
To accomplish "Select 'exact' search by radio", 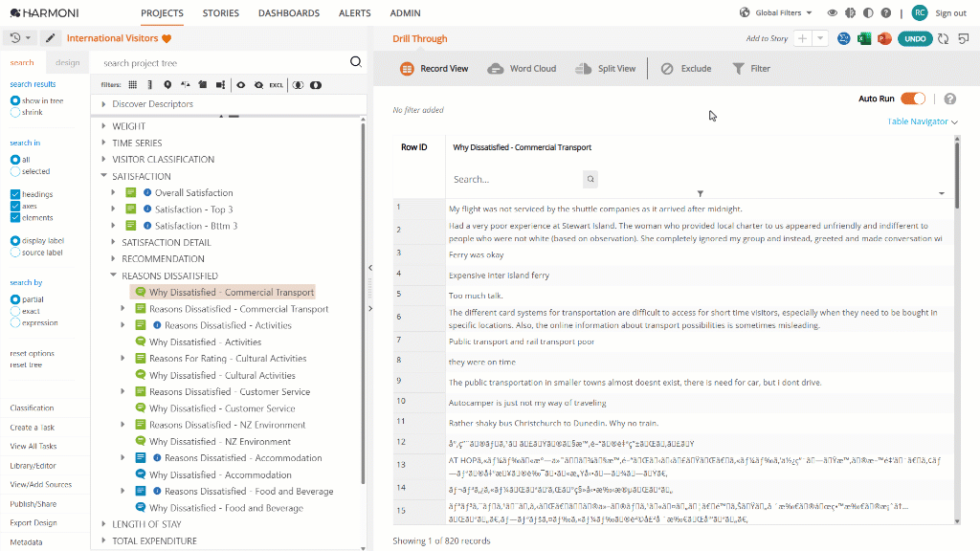I will [x=15, y=311].
